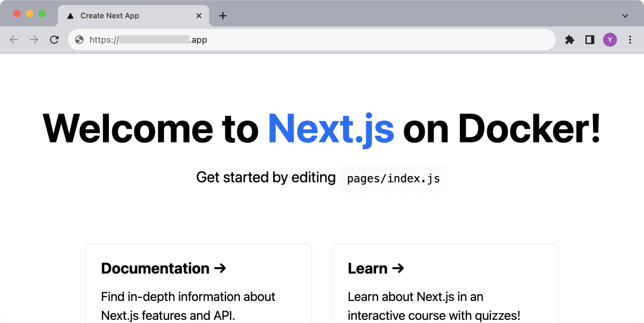Click the browser back arrow
Image resolution: width=644 pixels, height=323 pixels.
click(x=14, y=40)
